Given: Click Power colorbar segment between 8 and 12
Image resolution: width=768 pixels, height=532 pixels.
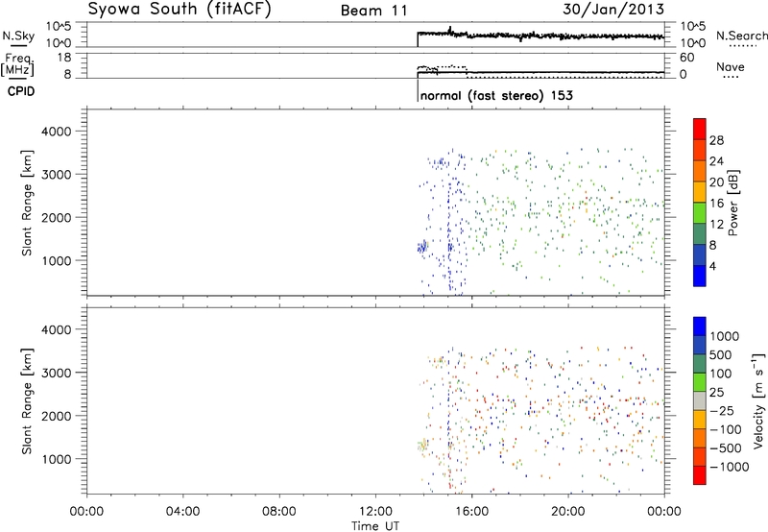Looking at the screenshot, I should 700,233.
